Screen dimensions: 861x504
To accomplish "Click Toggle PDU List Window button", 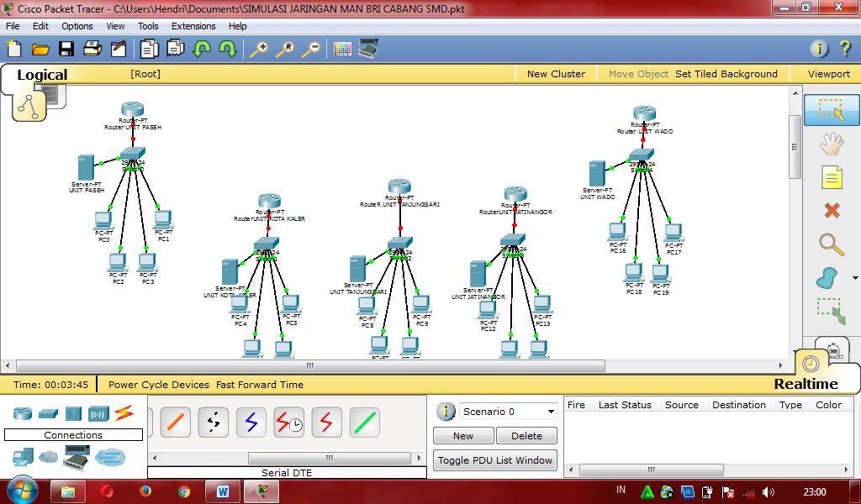I will tap(494, 460).
